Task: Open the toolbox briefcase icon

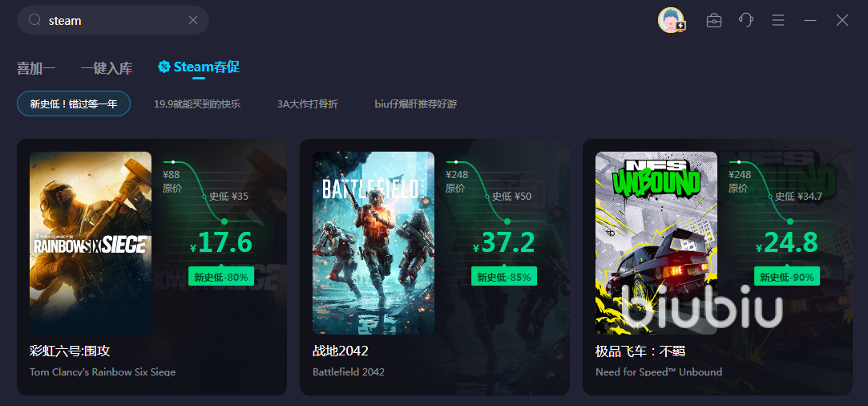Action: tap(714, 21)
